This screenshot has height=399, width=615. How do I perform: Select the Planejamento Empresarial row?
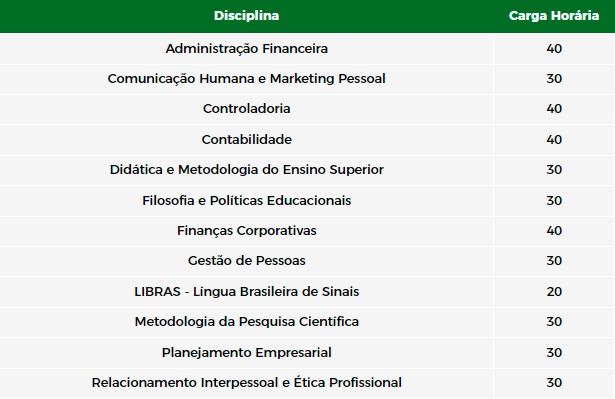308,352
